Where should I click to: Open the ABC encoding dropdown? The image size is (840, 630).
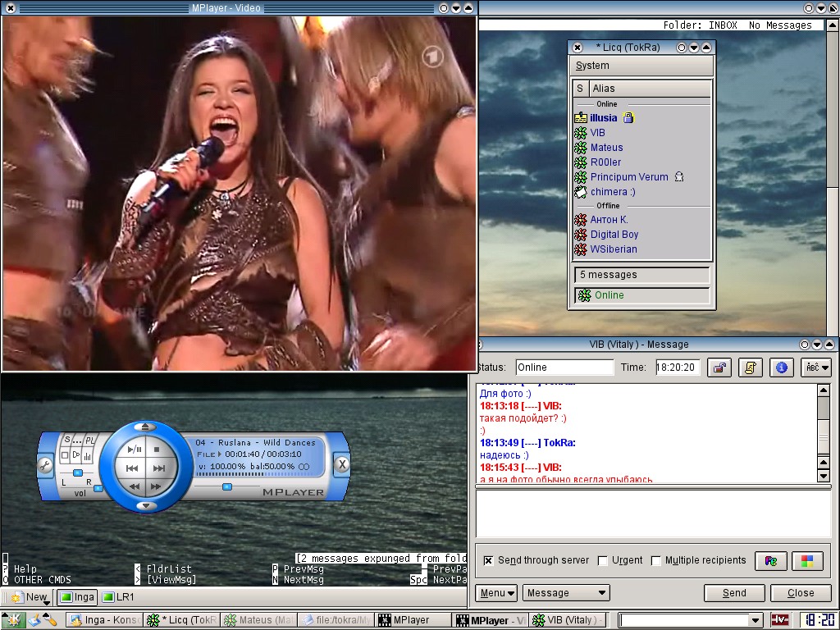[x=816, y=367]
